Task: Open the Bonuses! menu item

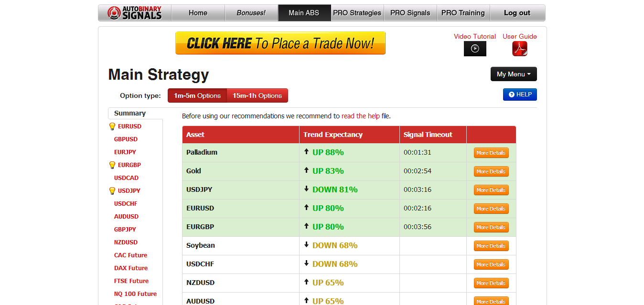Action: click(251, 13)
